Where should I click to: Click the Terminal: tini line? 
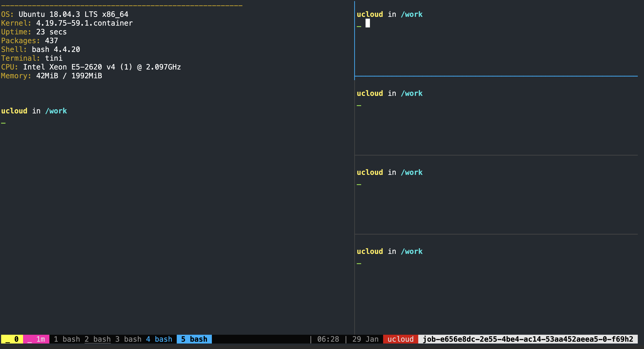click(x=32, y=58)
